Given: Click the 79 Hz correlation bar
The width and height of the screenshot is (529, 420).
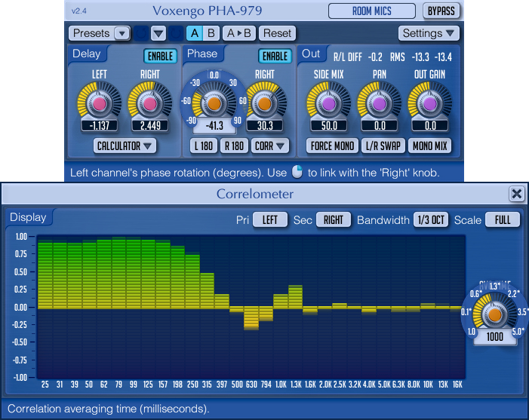Looking at the screenshot, I should [x=119, y=273].
